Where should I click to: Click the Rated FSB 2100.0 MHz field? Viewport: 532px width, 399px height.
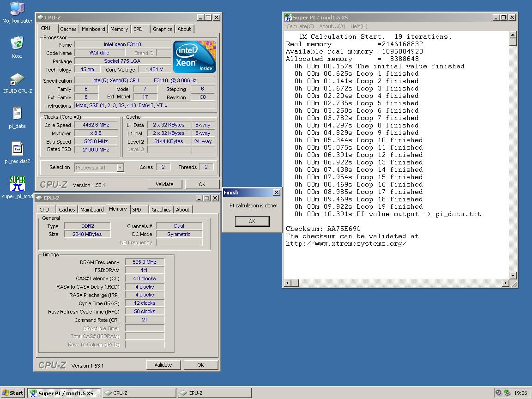click(96, 150)
